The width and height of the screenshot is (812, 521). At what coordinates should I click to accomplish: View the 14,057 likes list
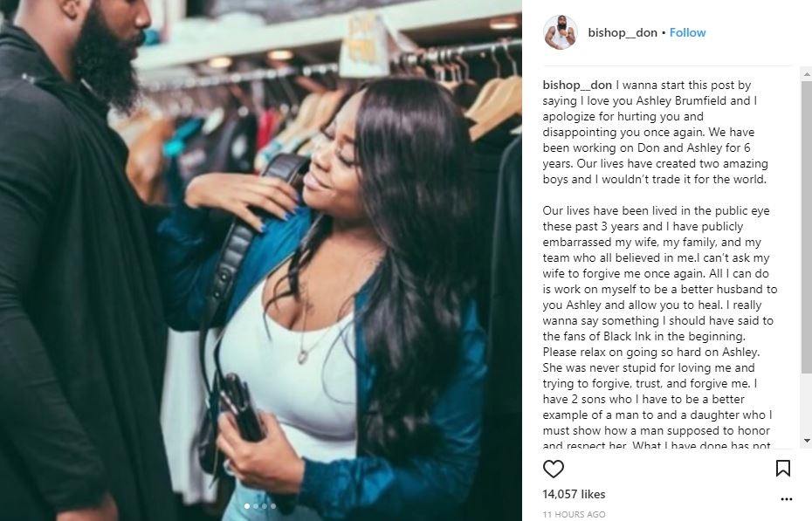pos(574,494)
